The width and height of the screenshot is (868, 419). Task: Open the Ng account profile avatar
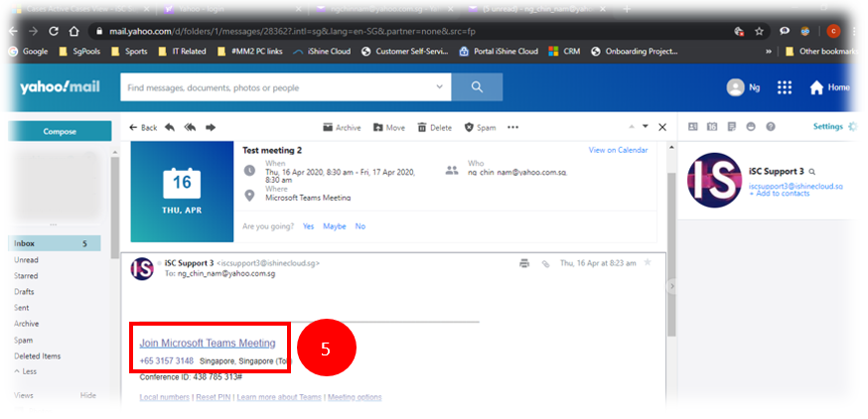click(735, 87)
